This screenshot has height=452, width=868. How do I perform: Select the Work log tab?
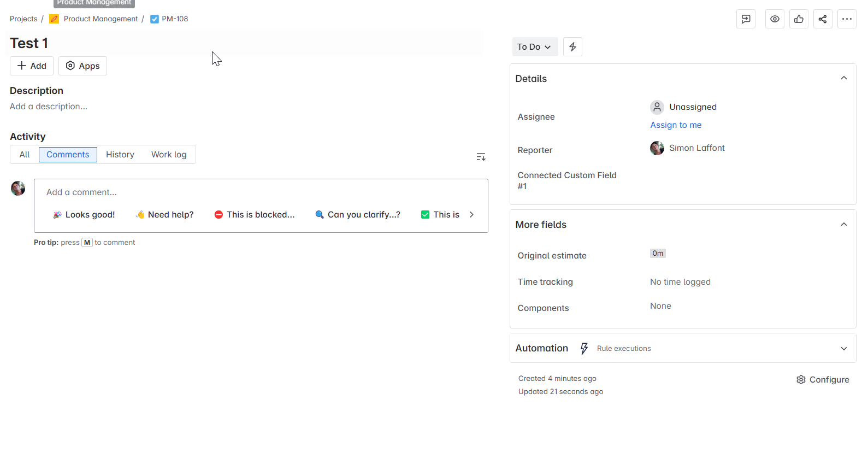169,155
